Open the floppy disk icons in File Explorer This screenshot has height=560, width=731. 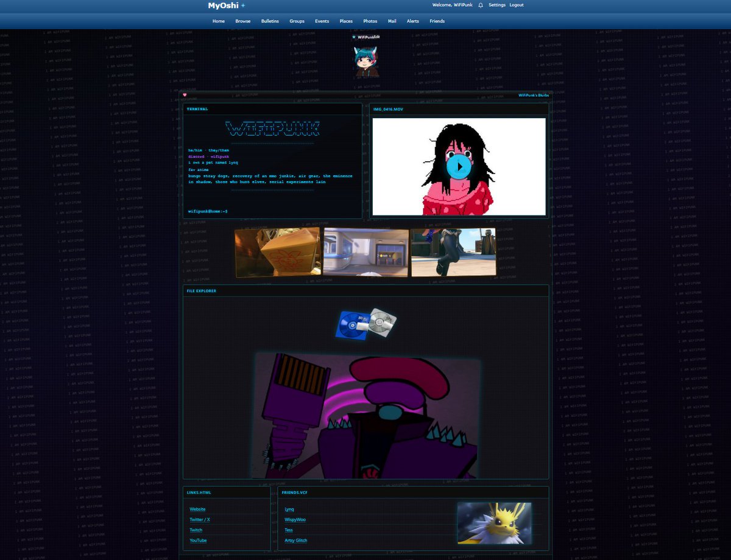coord(366,324)
